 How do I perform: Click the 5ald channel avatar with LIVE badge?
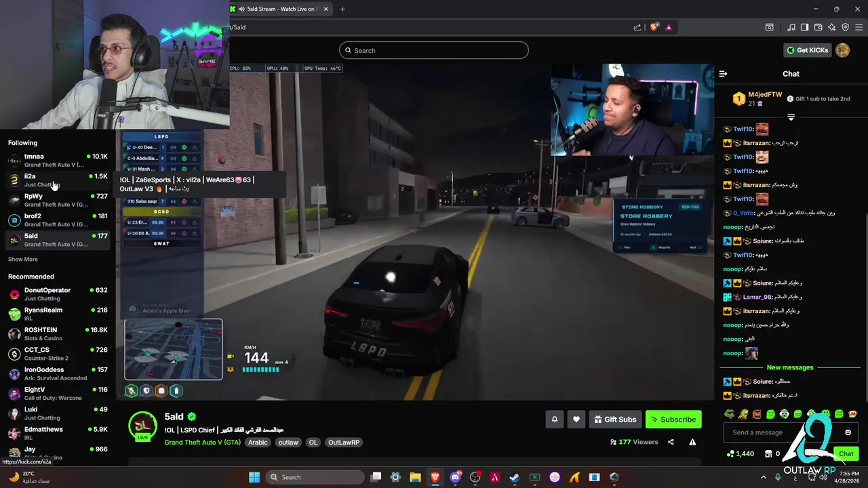pos(143,426)
